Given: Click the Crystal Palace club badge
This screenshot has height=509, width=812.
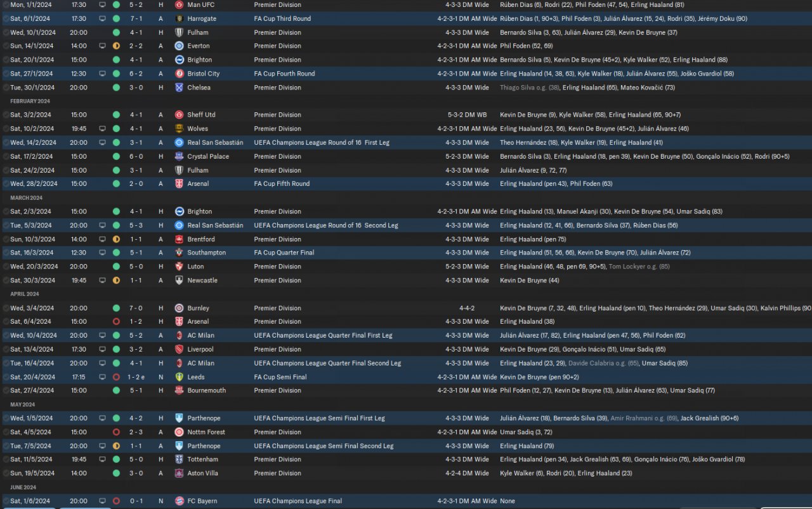Looking at the screenshot, I should 180,156.
